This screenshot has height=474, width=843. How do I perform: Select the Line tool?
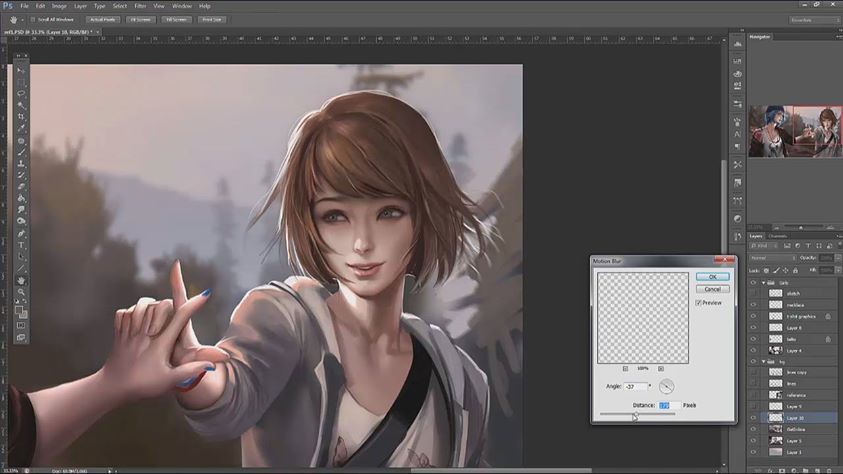21,269
